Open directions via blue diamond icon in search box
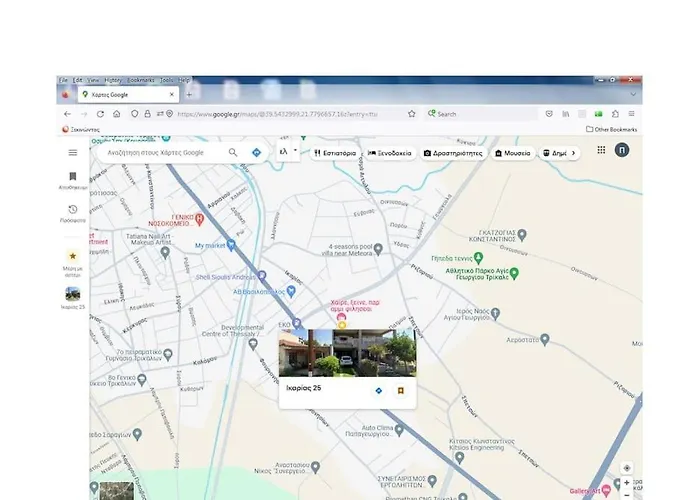This screenshot has width=700, height=500. click(x=256, y=153)
